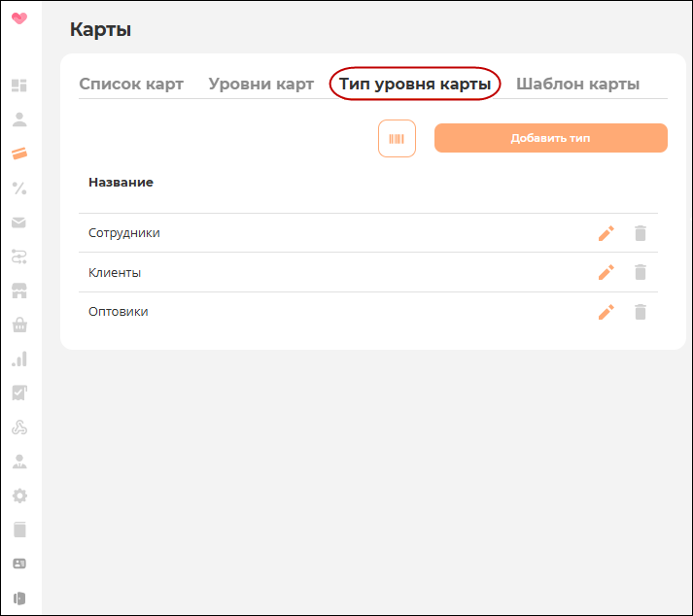This screenshot has height=616, width=693.
Task: Open the bar chart analytics icon
Action: (19, 359)
